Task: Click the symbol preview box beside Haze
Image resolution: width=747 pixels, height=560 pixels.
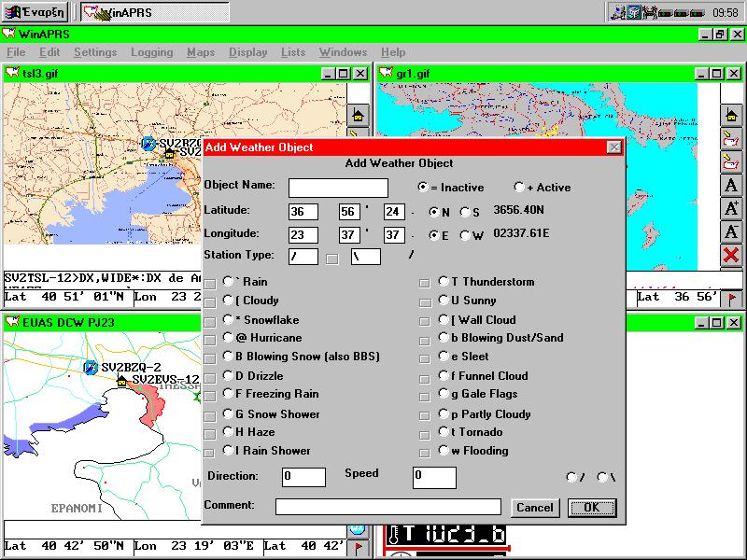Action: pos(209,434)
